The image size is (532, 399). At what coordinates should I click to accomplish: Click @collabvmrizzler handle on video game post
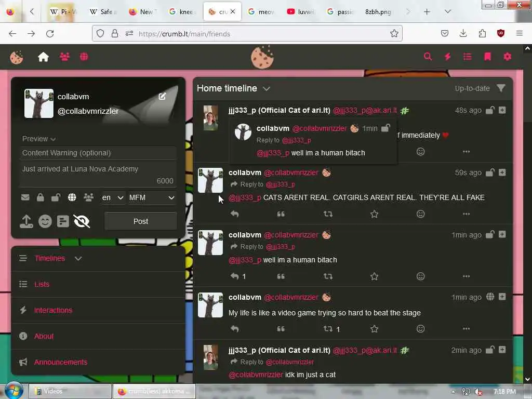(x=291, y=297)
